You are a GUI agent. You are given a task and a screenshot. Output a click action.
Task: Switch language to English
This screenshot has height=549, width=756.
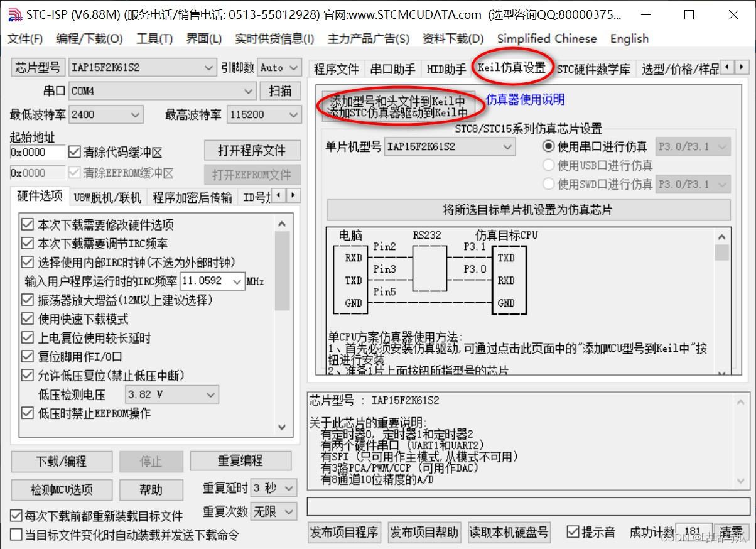[629, 39]
